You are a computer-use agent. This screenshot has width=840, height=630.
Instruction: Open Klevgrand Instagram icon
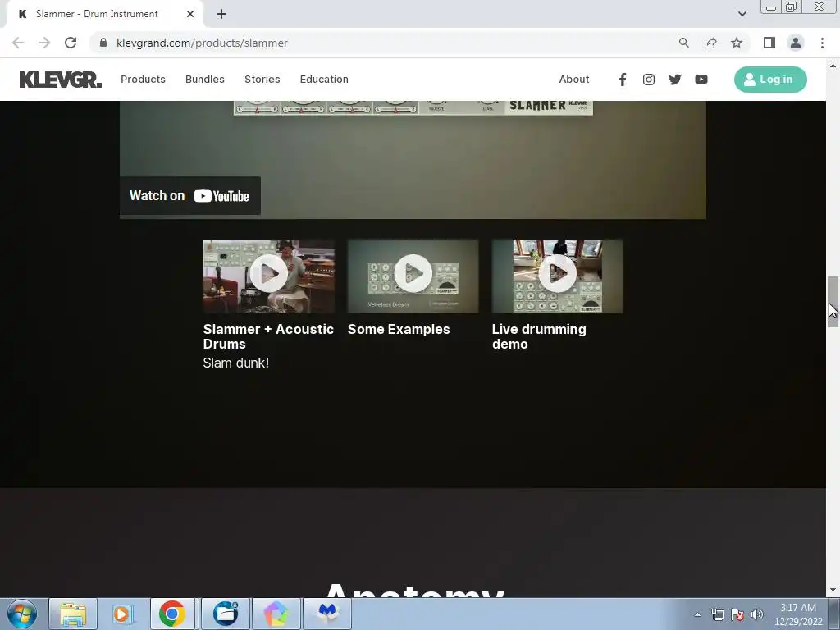coord(648,80)
